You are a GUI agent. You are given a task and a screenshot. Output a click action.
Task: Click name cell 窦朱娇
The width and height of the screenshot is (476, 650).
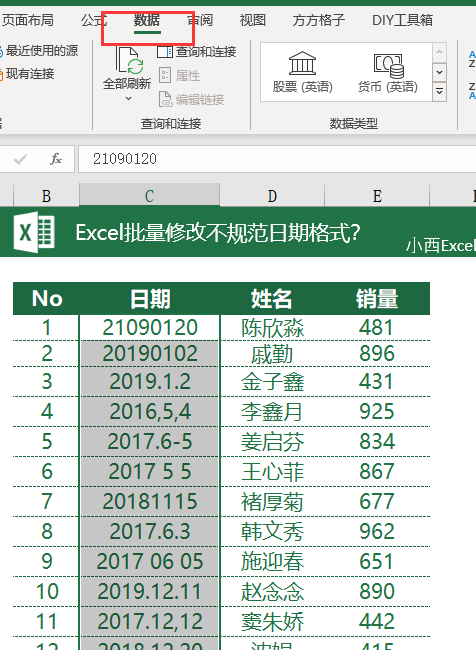(272, 621)
